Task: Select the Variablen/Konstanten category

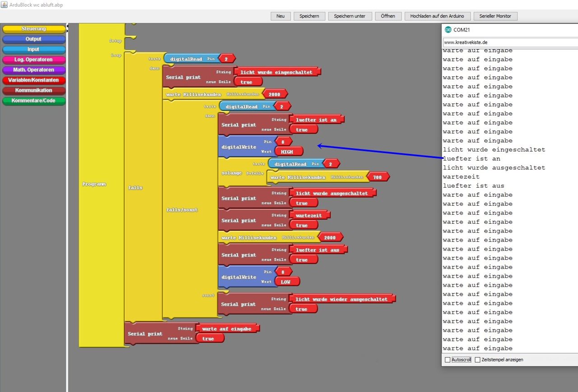Action: 34,80
